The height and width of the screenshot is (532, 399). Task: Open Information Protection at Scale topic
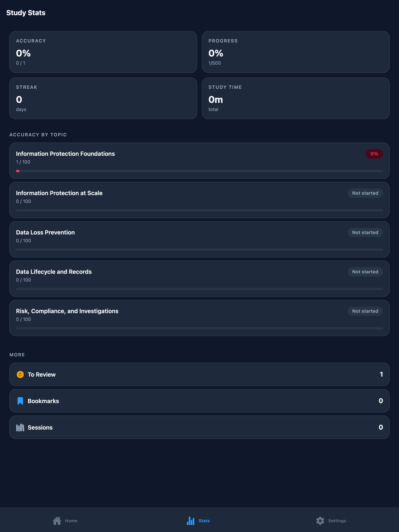pyautogui.click(x=199, y=200)
